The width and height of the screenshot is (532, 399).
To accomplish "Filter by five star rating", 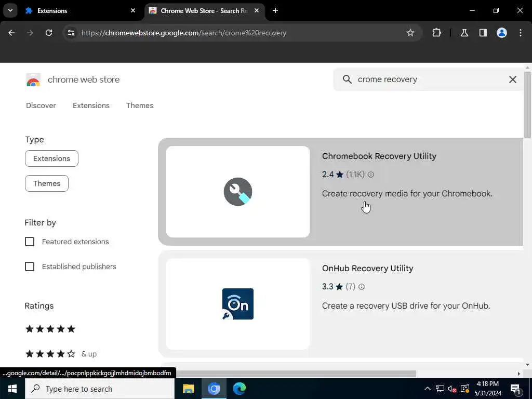I will pos(50,329).
